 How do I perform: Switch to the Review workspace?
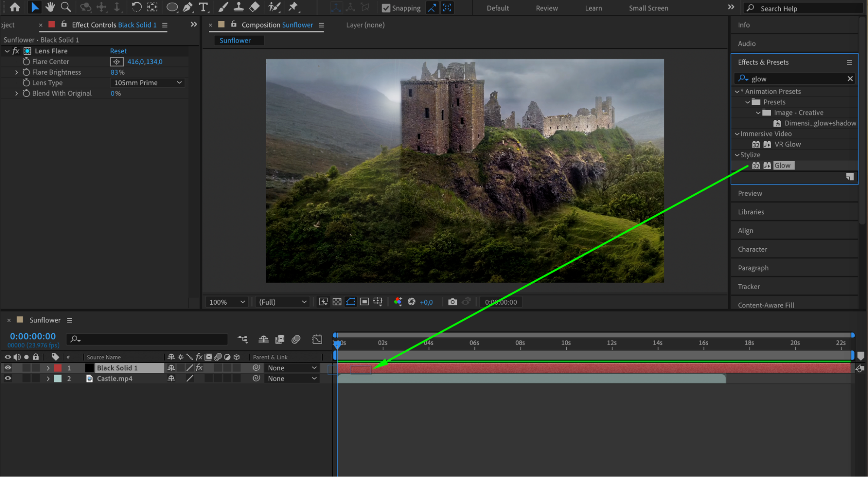click(x=546, y=8)
